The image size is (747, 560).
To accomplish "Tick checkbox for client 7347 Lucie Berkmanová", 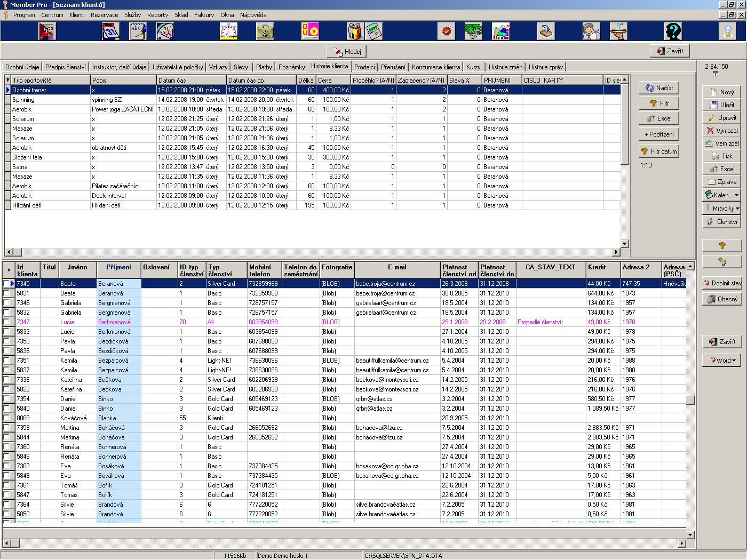I will point(6,322).
